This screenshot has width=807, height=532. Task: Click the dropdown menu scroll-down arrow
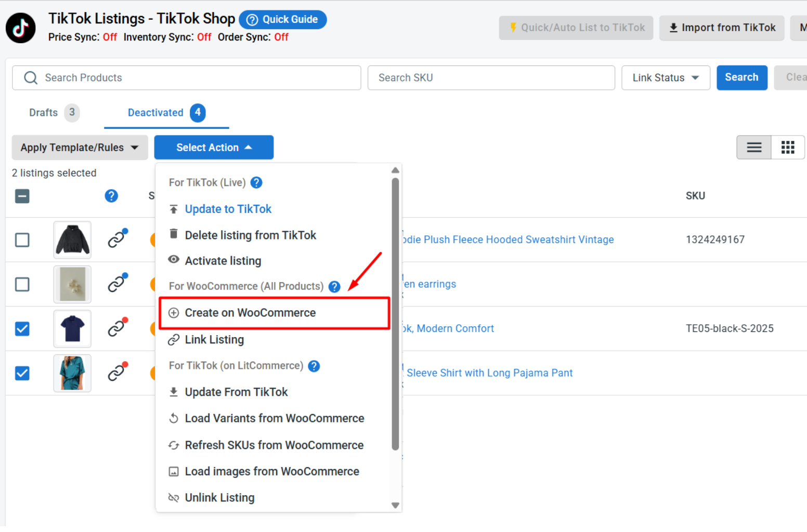click(x=395, y=505)
